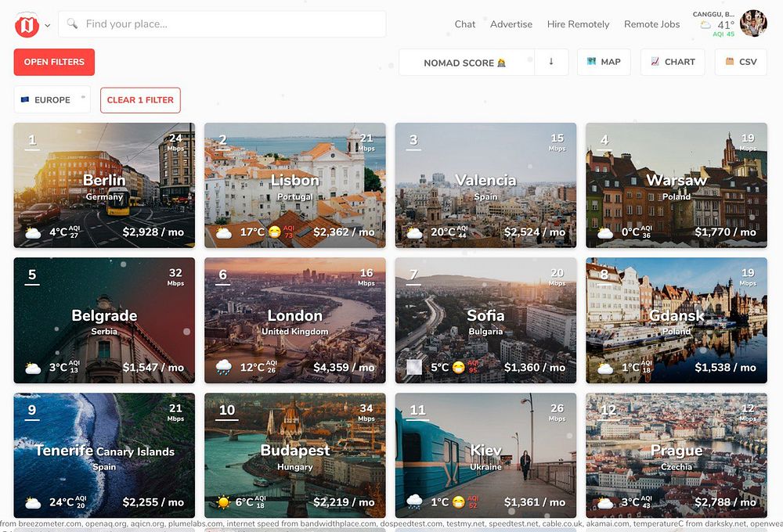Open the Advertise link
This screenshot has height=532, width=783.
point(511,24)
